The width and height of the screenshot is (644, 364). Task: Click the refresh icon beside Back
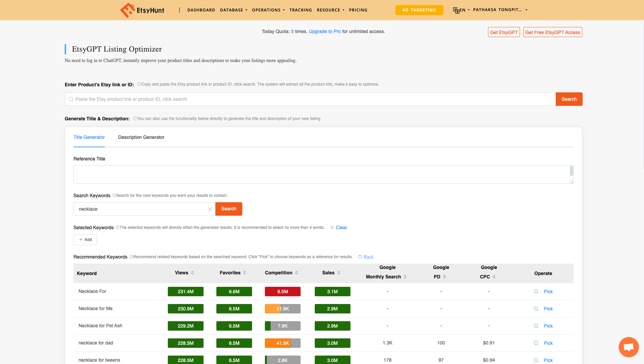click(360, 257)
